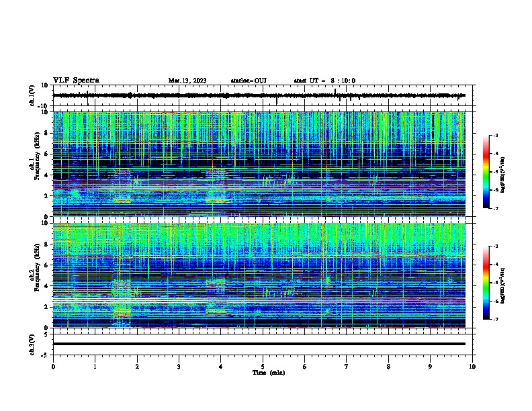Click the "-3" tick on ch.2 color bar

coord(495,246)
